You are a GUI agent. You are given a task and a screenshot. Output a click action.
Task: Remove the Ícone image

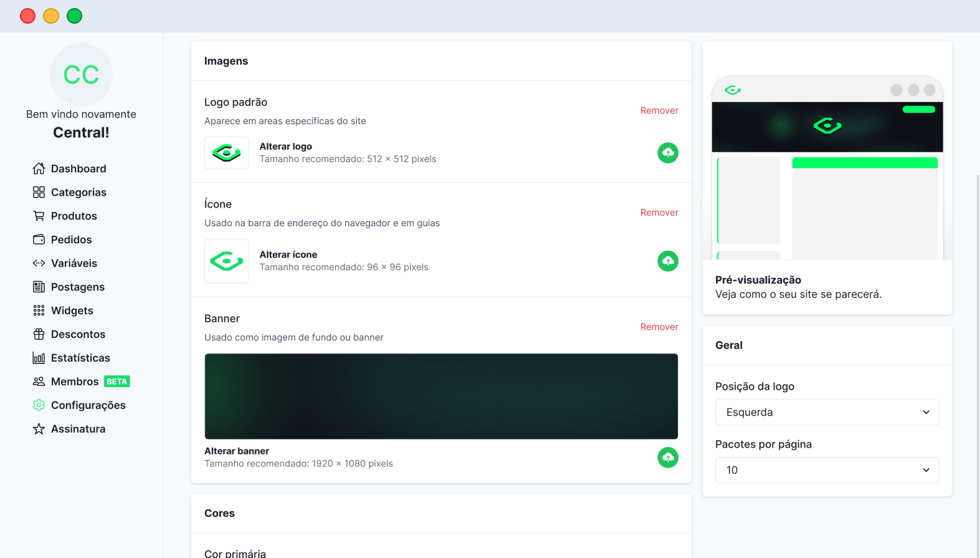click(x=659, y=213)
